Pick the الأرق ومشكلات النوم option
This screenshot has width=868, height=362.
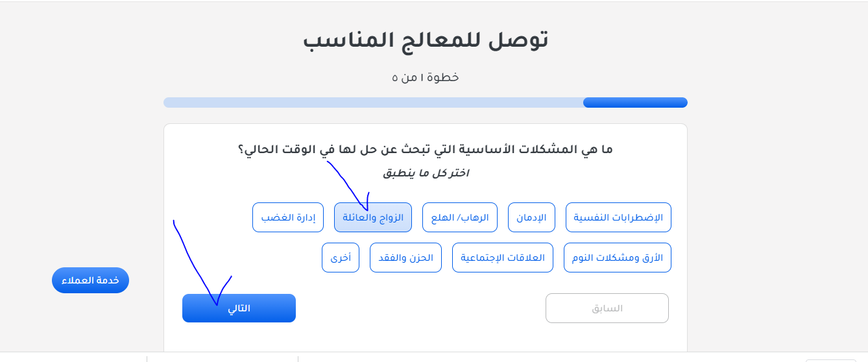pyautogui.click(x=618, y=258)
